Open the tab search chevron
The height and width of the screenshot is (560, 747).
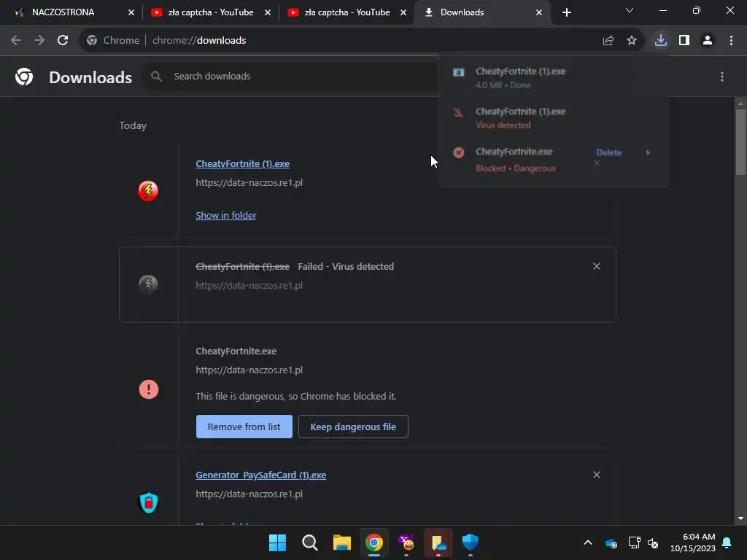pyautogui.click(x=630, y=10)
